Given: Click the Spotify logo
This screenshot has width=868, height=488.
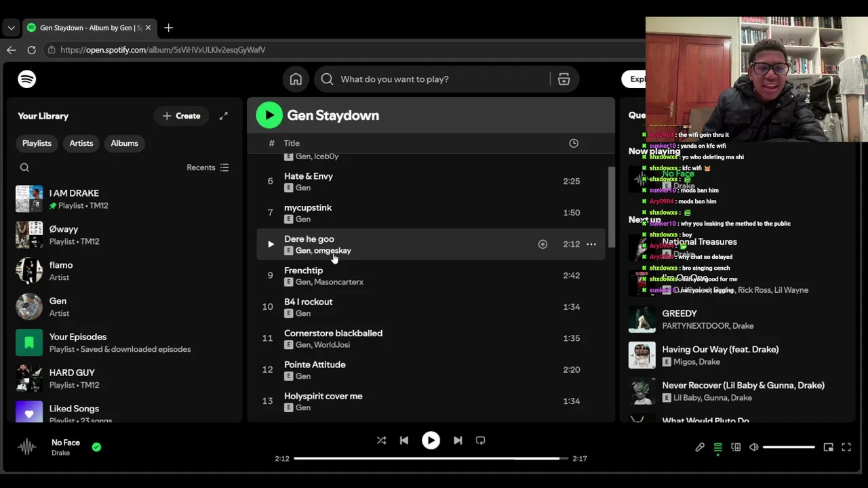Looking at the screenshot, I should (27, 79).
